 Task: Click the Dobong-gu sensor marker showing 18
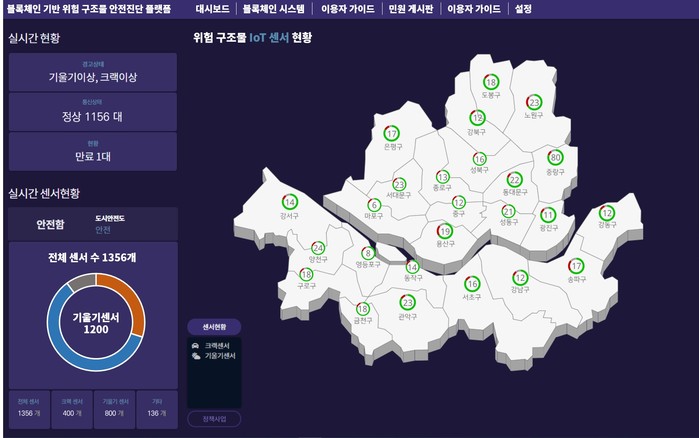490,82
